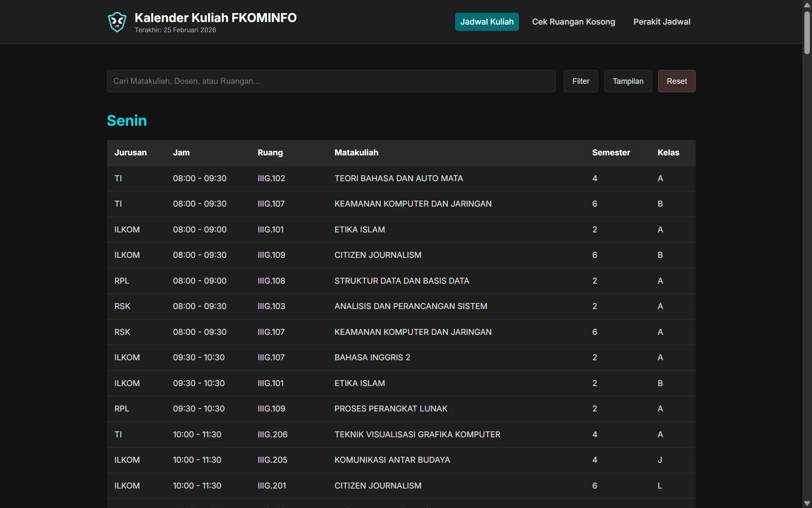Screen dimensions: 812x508
Task: Click the FKOMINFO shield logo icon
Action: point(117,22)
